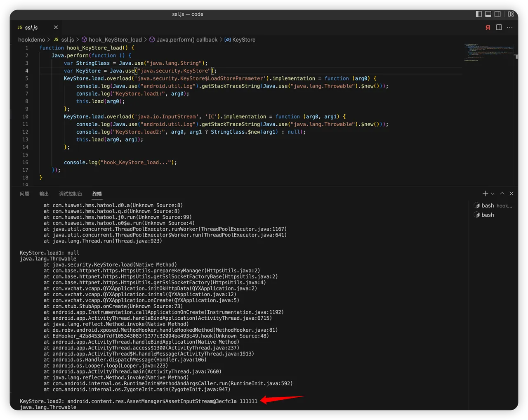Image resolution: width=528 pixels, height=420 pixels.
Task: Toggle the primary sidebar layout icon
Action: pos(478,14)
